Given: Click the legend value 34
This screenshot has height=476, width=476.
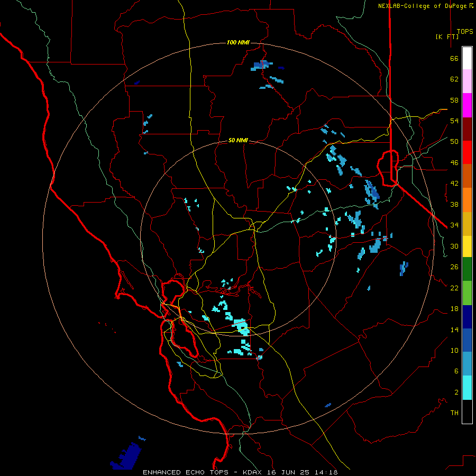Looking at the screenshot, I should coord(454,225).
